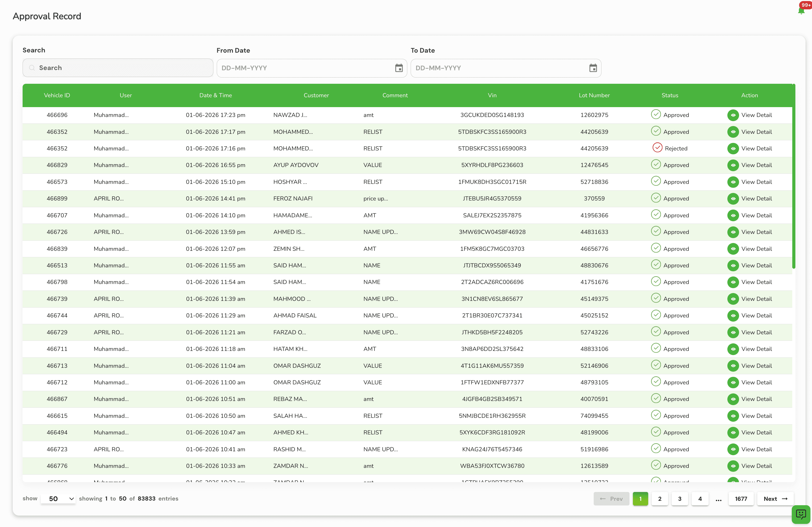
Task: Click the Approval Record page title
Action: 47,16
